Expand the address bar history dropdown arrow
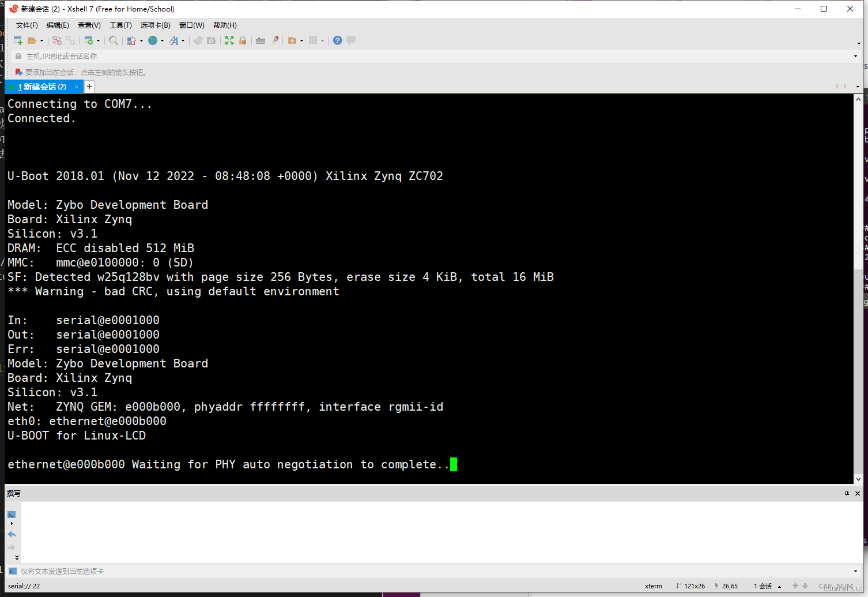The image size is (868, 597). coord(855,57)
